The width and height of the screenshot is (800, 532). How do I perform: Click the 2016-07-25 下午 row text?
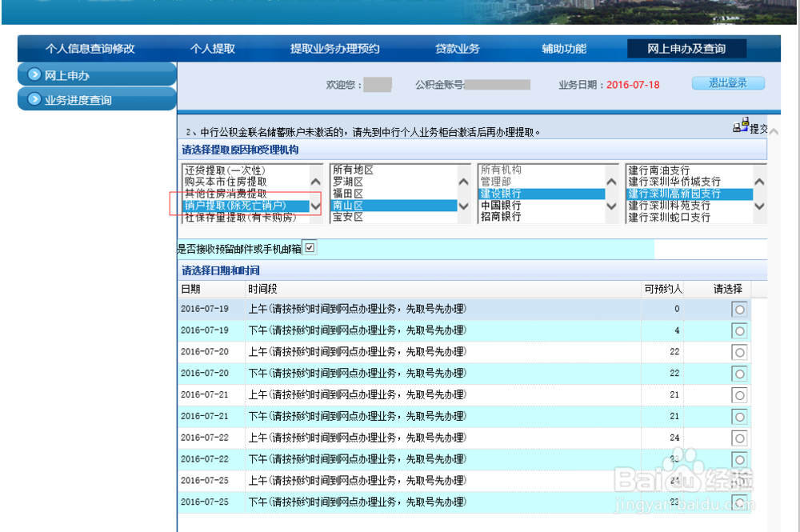click(357, 502)
